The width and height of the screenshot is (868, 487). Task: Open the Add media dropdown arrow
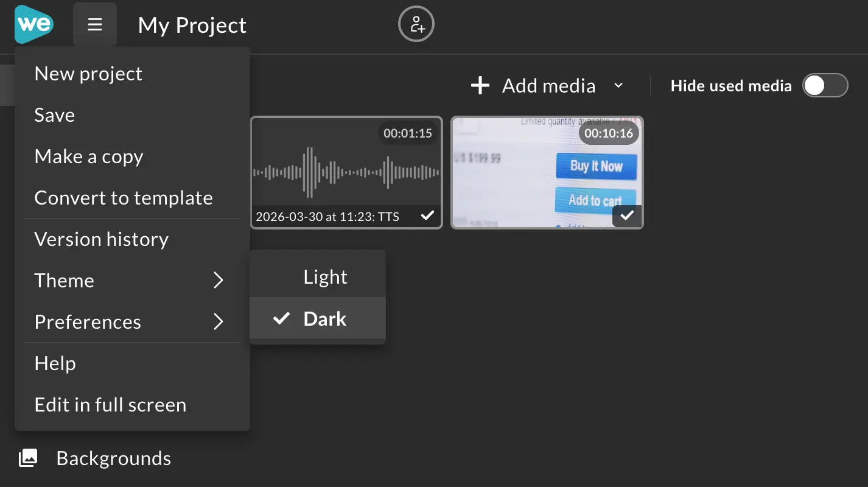coord(618,86)
